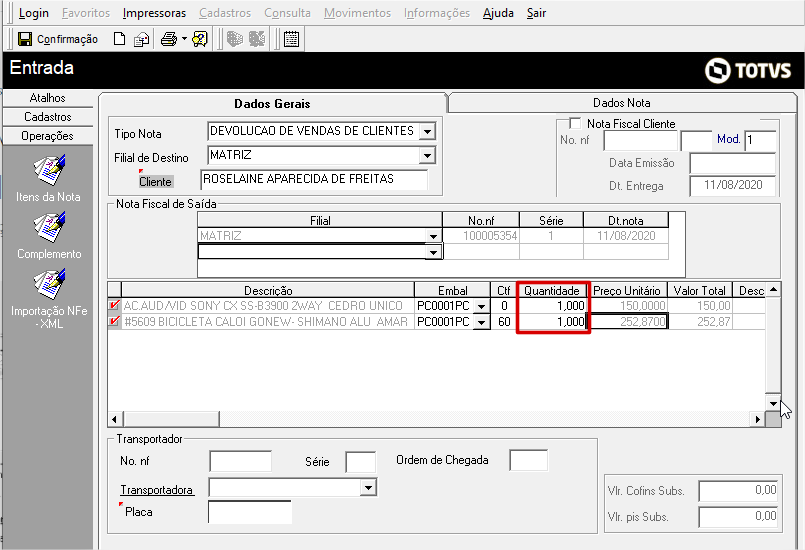This screenshot has width=805, height=550.
Task: Click the TOTVS logo
Action: click(748, 70)
